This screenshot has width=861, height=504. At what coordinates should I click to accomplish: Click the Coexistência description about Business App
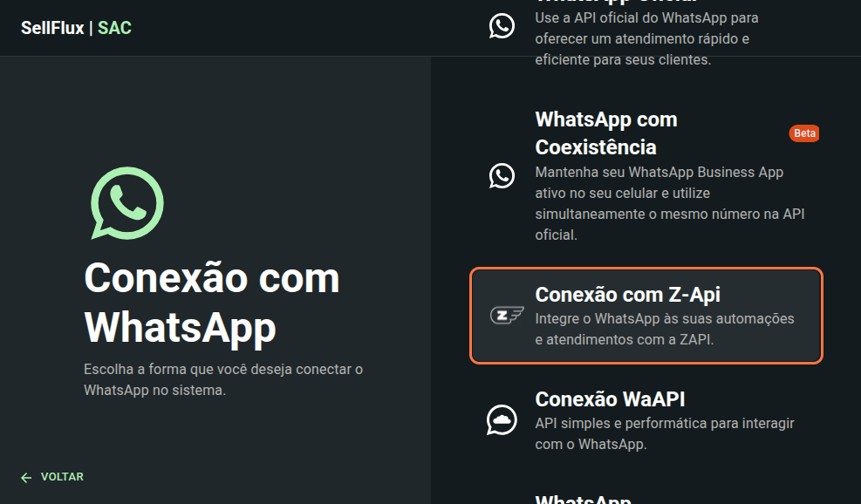coord(670,204)
